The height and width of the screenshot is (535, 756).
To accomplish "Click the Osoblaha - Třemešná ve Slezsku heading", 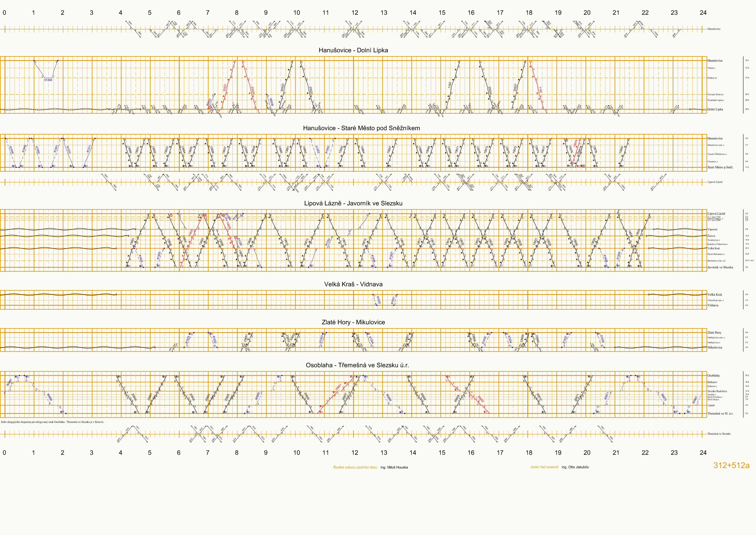I will (357, 365).
